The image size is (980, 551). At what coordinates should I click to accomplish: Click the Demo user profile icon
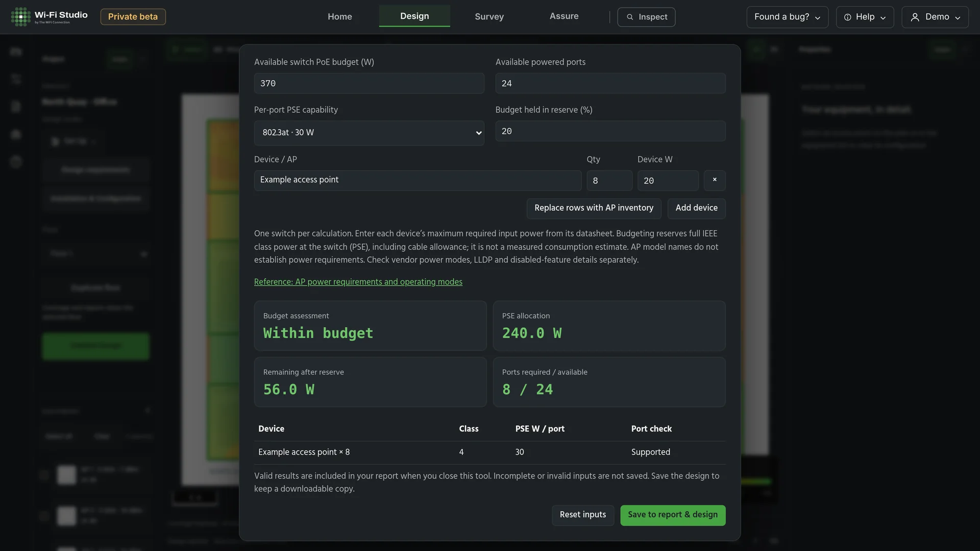tap(915, 17)
